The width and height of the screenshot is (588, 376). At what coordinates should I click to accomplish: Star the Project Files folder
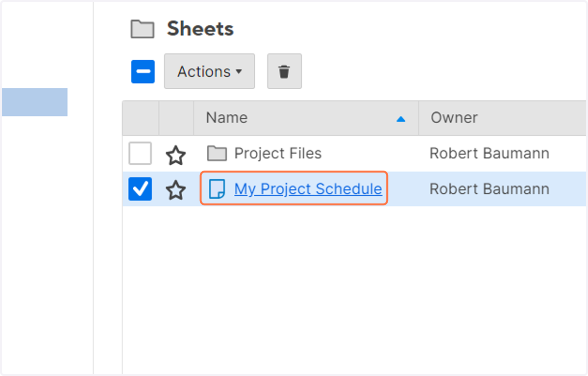tap(175, 155)
